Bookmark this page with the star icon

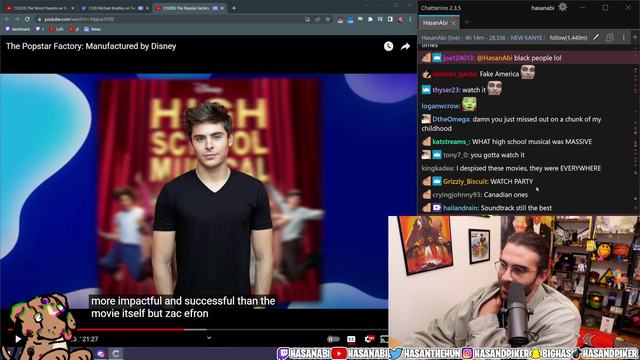[327, 19]
